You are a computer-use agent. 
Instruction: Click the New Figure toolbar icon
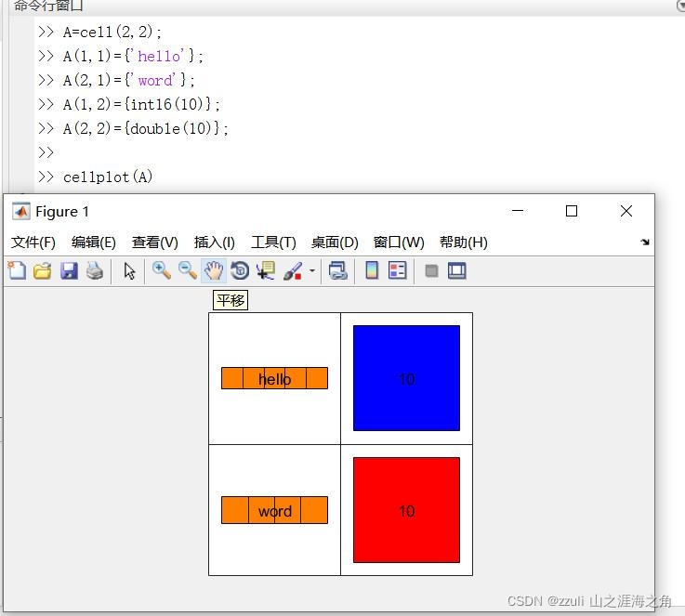(17, 270)
